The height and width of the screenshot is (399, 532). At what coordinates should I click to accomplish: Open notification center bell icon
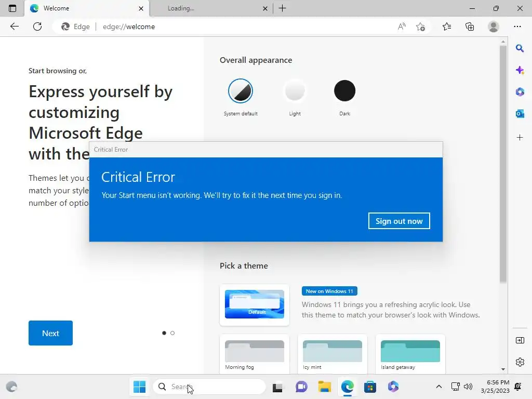[518, 387]
